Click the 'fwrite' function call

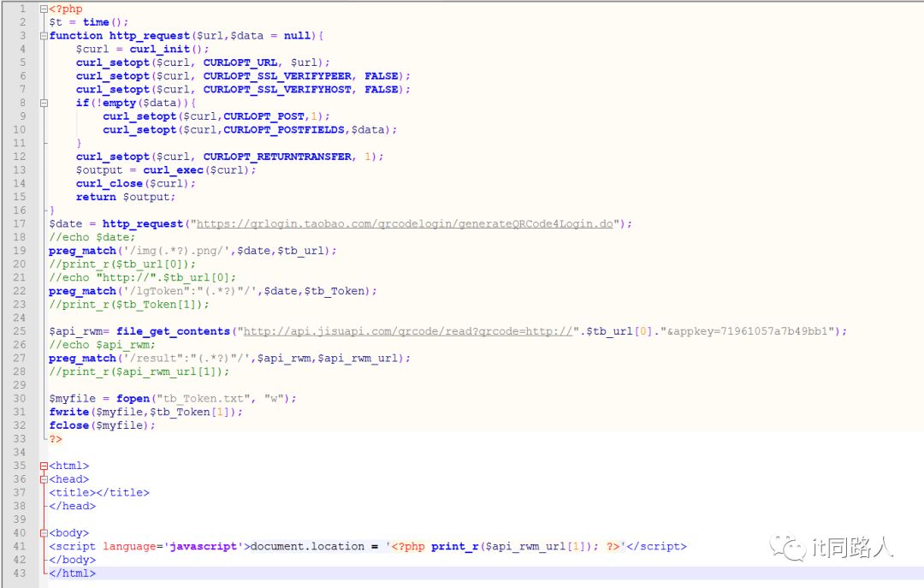click(x=69, y=413)
